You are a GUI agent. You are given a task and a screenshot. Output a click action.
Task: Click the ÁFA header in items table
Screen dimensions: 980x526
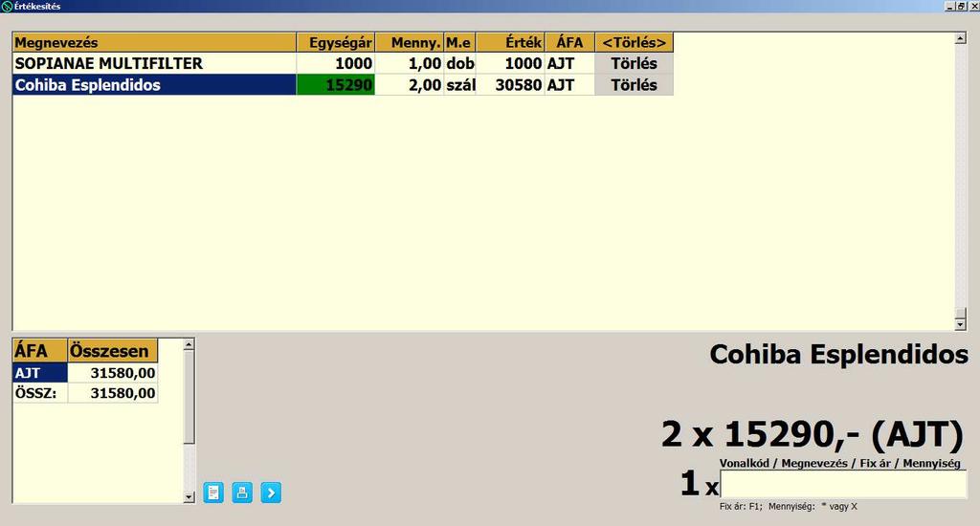click(x=569, y=42)
